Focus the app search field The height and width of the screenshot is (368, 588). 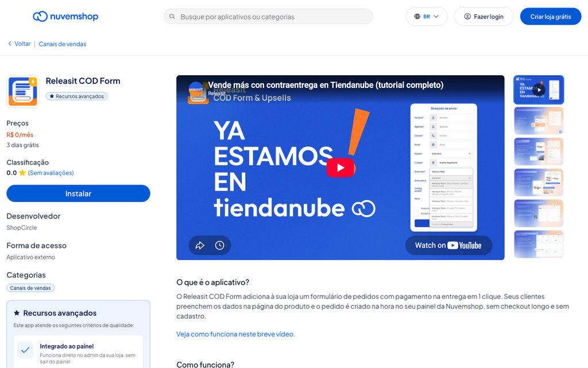pyautogui.click(x=269, y=17)
